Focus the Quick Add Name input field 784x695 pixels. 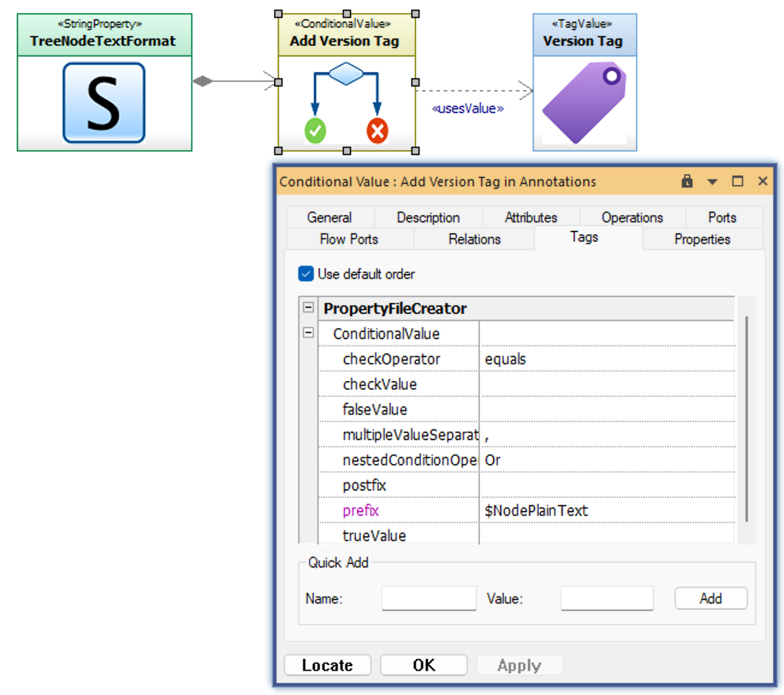(x=429, y=598)
